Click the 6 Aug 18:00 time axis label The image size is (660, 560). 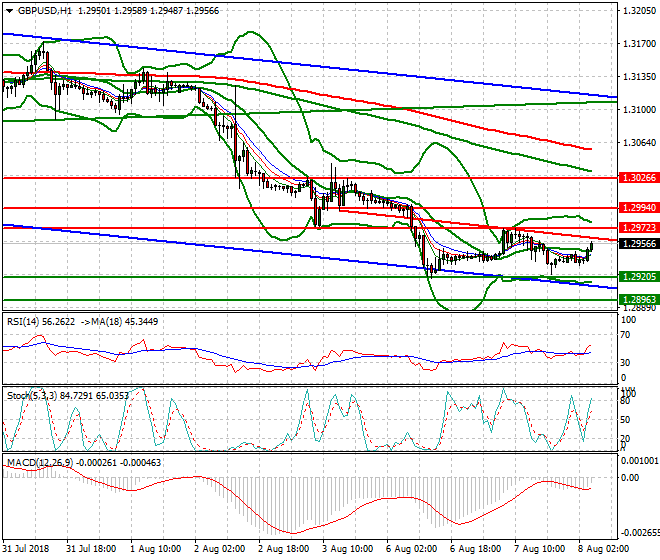coord(474,549)
